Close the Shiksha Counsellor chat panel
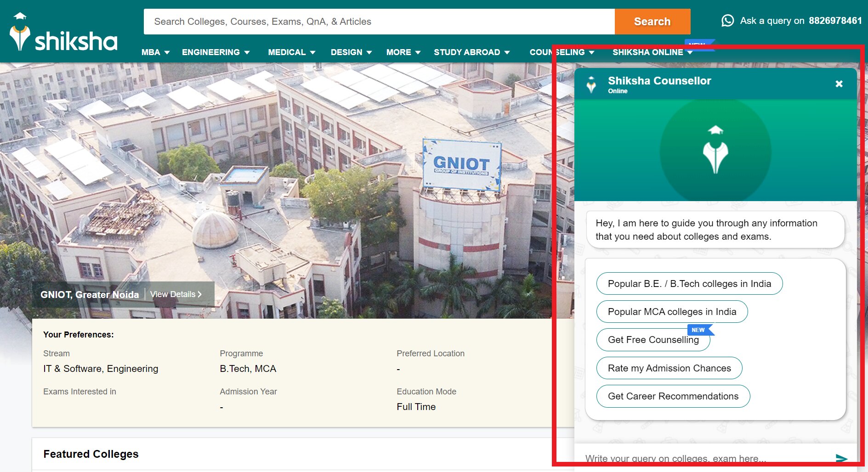Image resolution: width=868 pixels, height=472 pixels. (x=839, y=84)
